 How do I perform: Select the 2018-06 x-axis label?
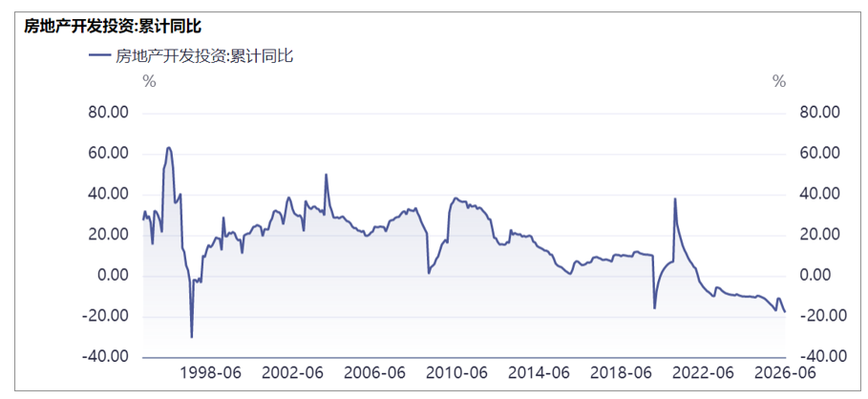(x=621, y=372)
